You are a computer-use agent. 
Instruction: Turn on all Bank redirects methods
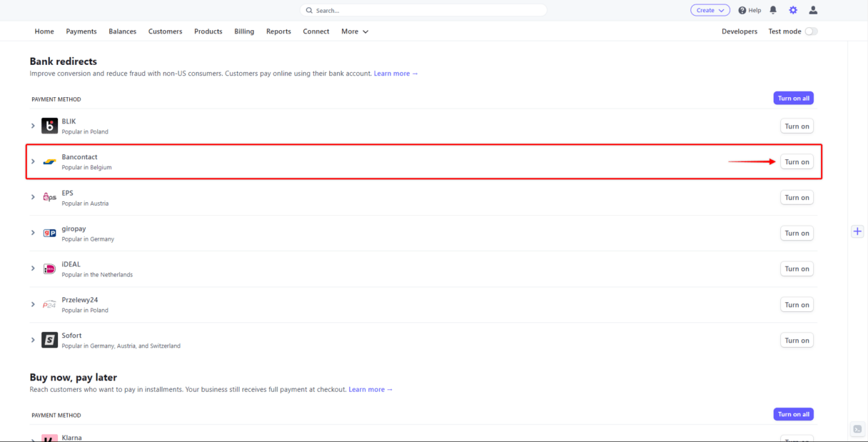coord(794,98)
